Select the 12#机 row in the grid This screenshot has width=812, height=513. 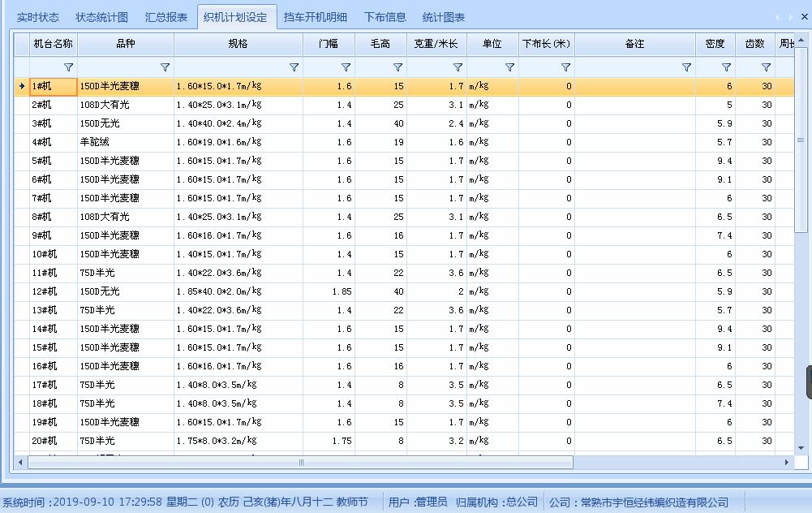point(45,291)
